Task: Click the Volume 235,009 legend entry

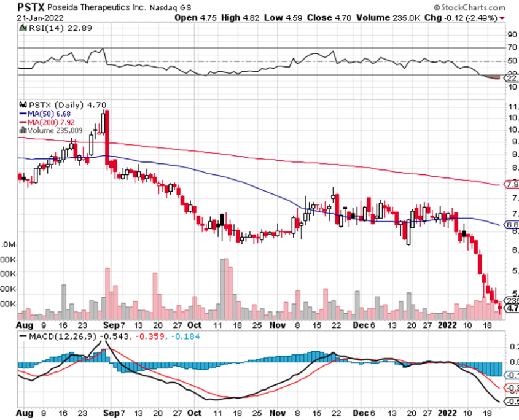Action: (54, 130)
